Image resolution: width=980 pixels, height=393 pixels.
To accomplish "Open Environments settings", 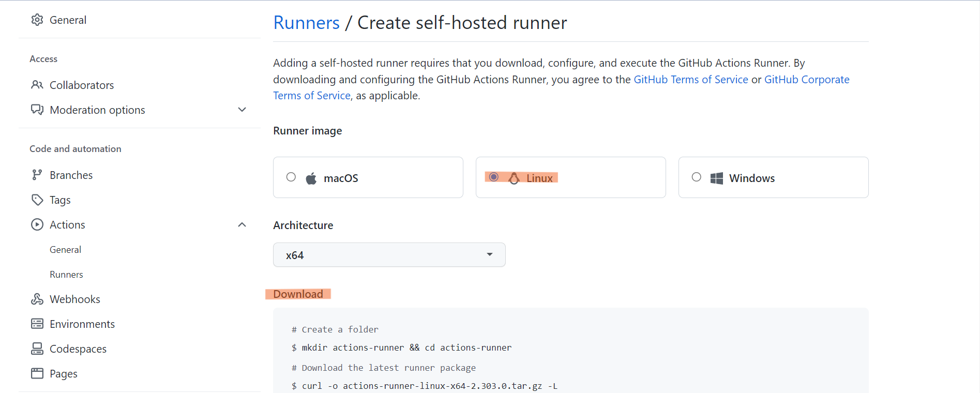I will [x=82, y=324].
